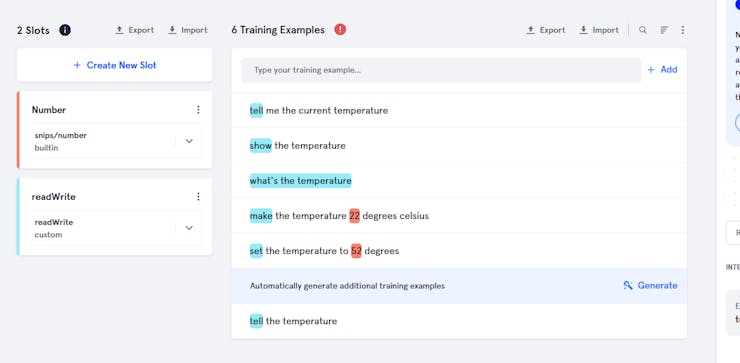The width and height of the screenshot is (740, 363).
Task: Select the highlighted 52 number slot
Action: pos(356,251)
